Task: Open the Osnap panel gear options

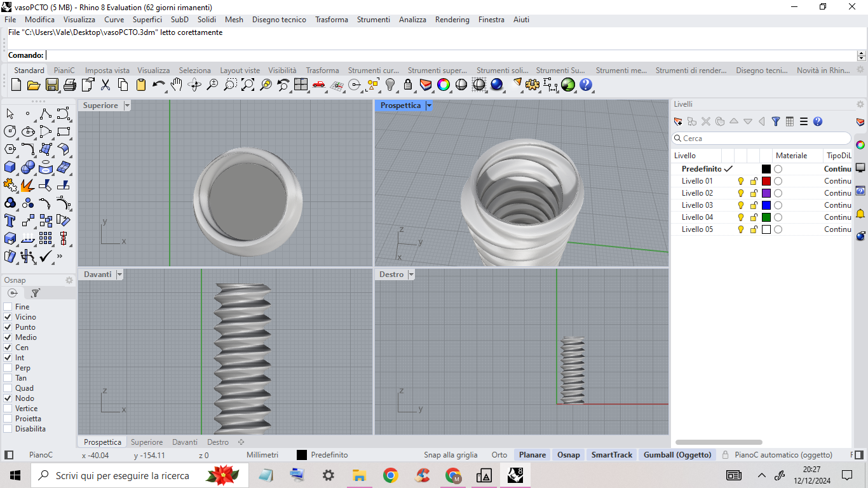Action: [69, 280]
